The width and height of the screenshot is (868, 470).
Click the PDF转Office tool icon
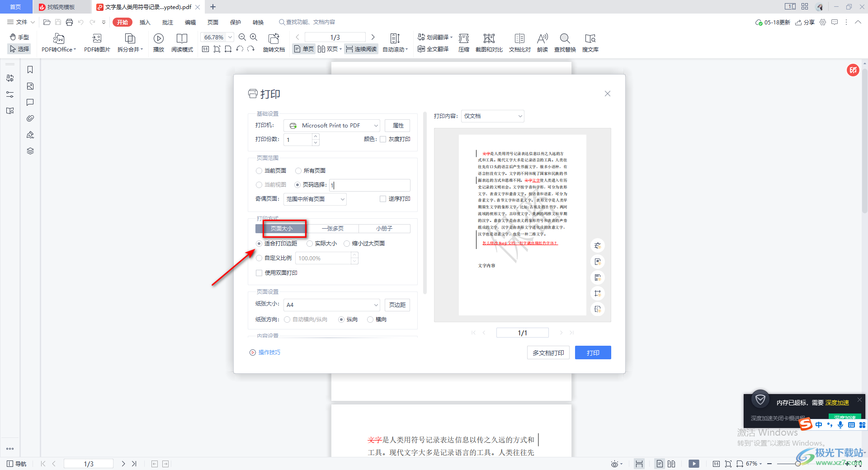(59, 38)
